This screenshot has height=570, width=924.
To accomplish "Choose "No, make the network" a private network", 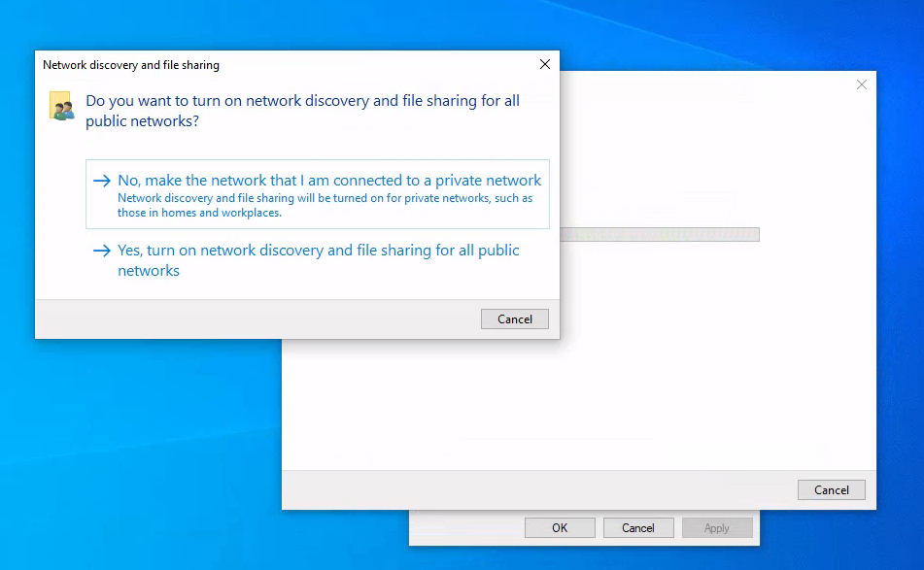I will pos(329,181).
